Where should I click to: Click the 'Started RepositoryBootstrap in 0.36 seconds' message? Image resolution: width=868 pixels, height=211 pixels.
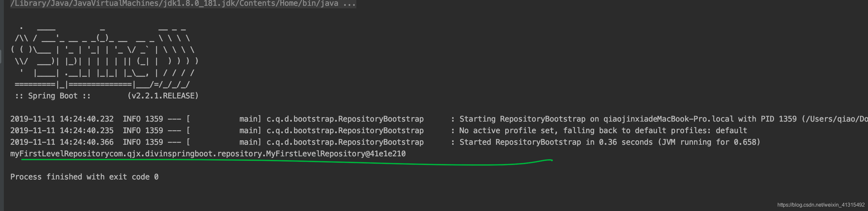(x=610, y=142)
